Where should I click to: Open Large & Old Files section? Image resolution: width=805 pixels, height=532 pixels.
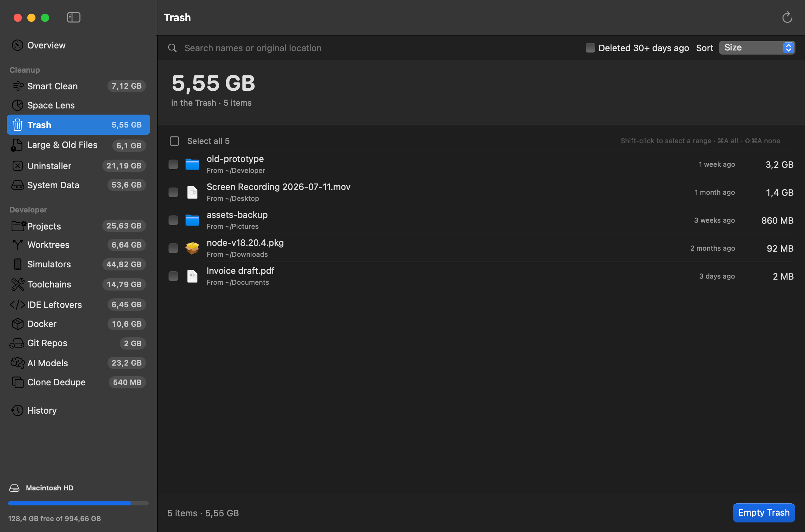click(x=78, y=145)
